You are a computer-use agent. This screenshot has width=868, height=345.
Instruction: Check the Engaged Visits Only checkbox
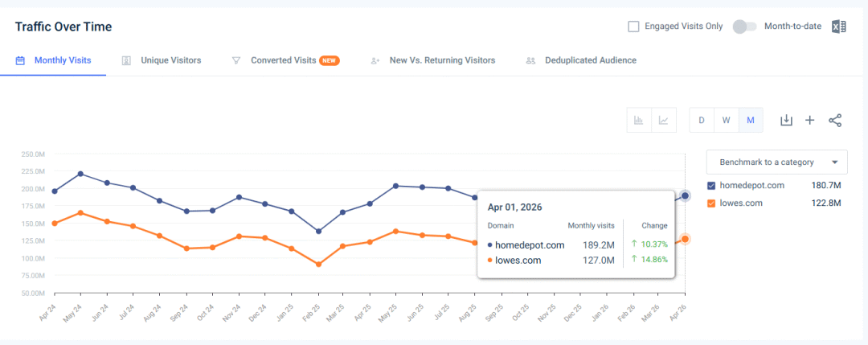pos(633,26)
